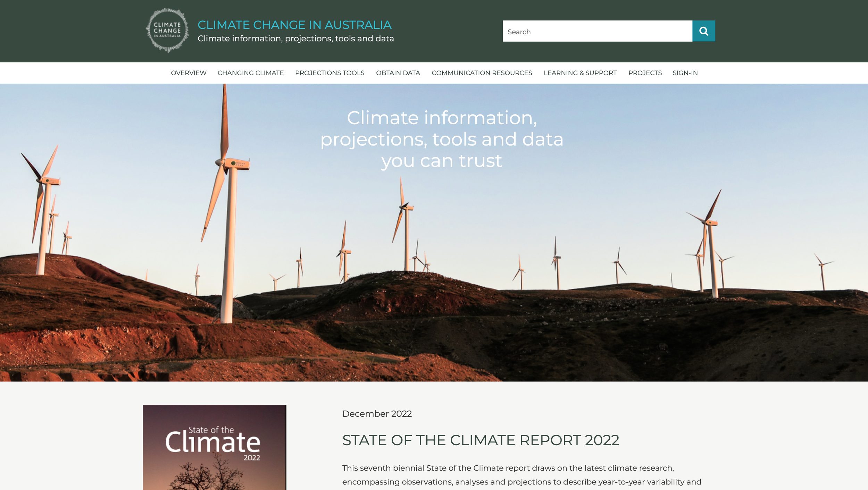868x490 pixels.
Task: Click into the Search text field
Action: pyautogui.click(x=597, y=31)
